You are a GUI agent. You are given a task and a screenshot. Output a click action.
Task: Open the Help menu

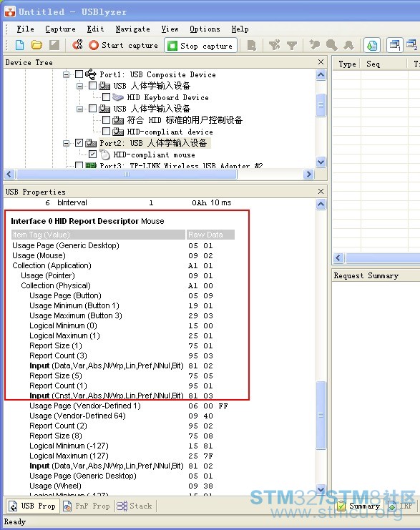click(x=240, y=29)
